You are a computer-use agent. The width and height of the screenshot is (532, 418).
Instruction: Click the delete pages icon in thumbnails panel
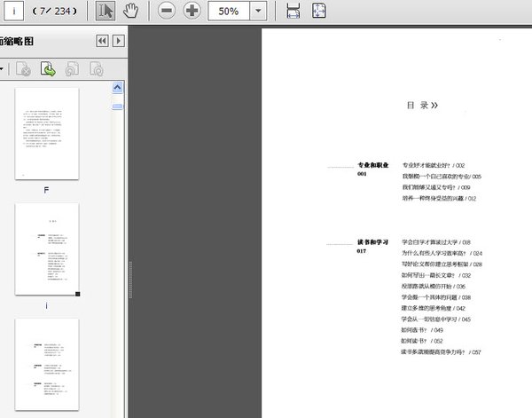(x=24, y=68)
